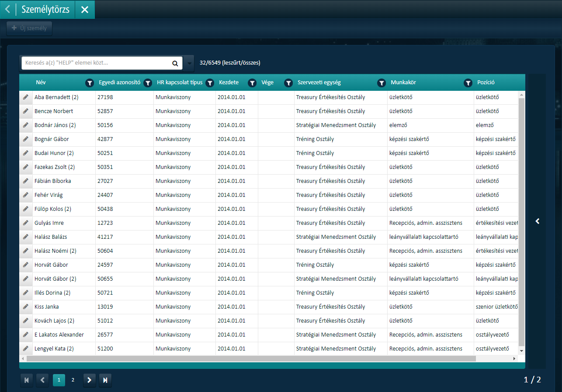Screen dimensions: 562x392
Task: Click the edit pencil for Fülöp Kolos
Action: (x=26, y=209)
